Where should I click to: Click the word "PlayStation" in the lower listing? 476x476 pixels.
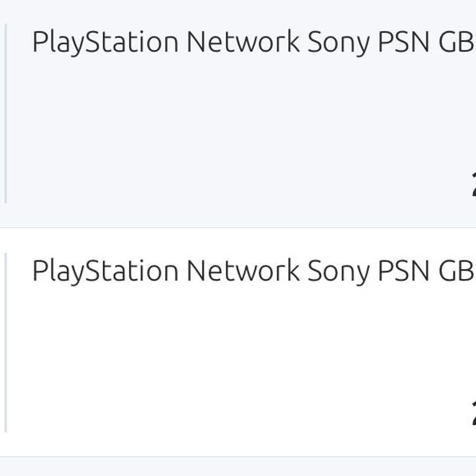click(x=105, y=271)
